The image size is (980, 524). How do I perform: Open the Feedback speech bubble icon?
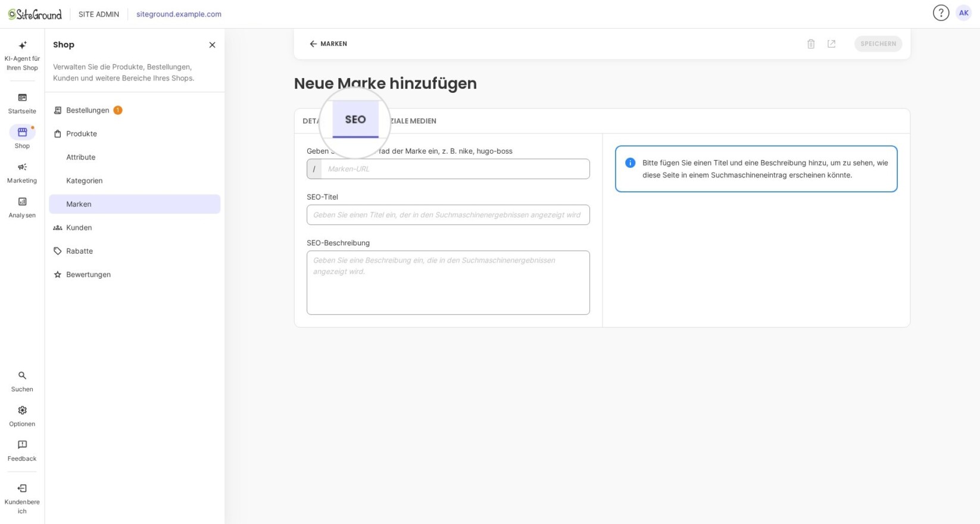pyautogui.click(x=22, y=445)
